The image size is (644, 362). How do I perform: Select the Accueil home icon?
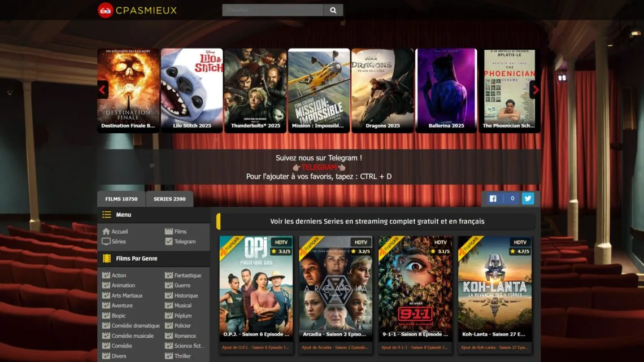(107, 231)
